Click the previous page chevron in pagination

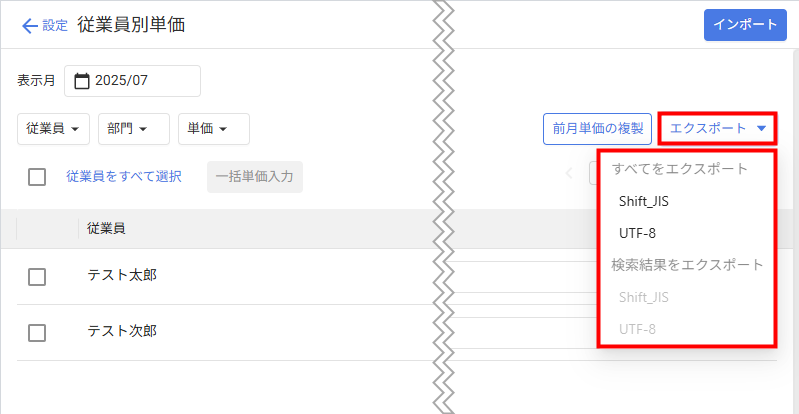(x=569, y=173)
